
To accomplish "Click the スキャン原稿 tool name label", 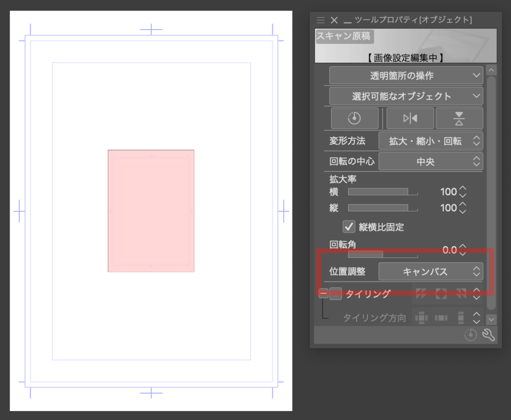I will (x=343, y=36).
